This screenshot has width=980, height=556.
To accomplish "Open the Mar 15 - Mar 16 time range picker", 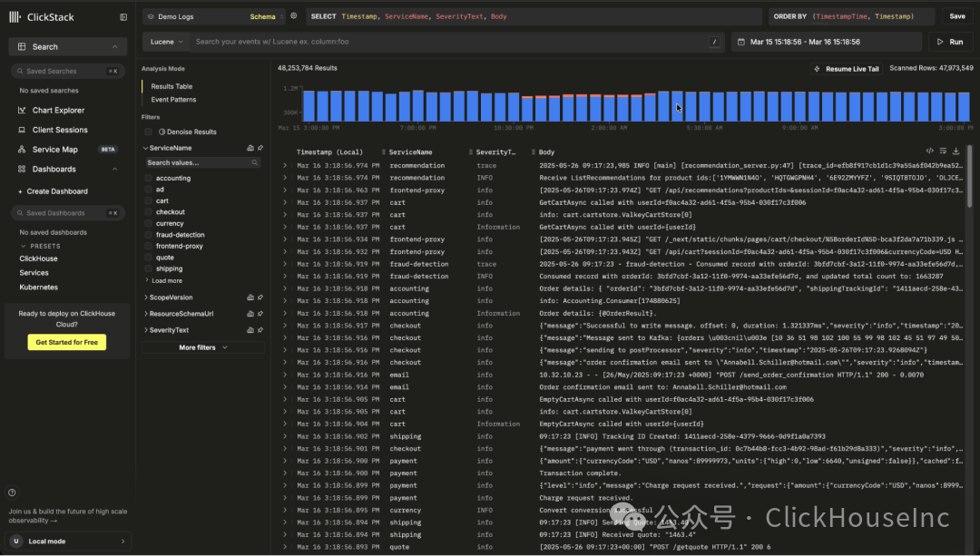I will pyautogui.click(x=827, y=42).
